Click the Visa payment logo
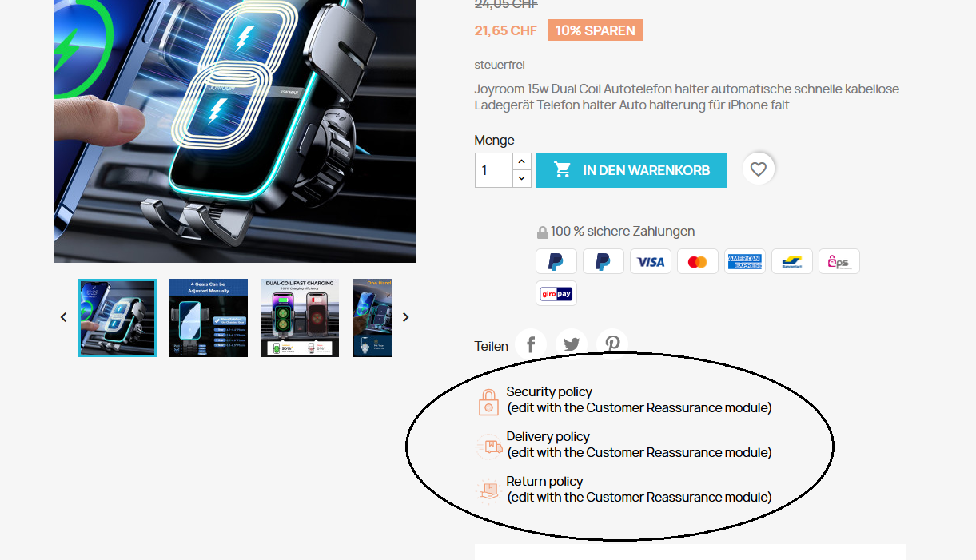Screen dimensions: 976x560 tap(651, 261)
